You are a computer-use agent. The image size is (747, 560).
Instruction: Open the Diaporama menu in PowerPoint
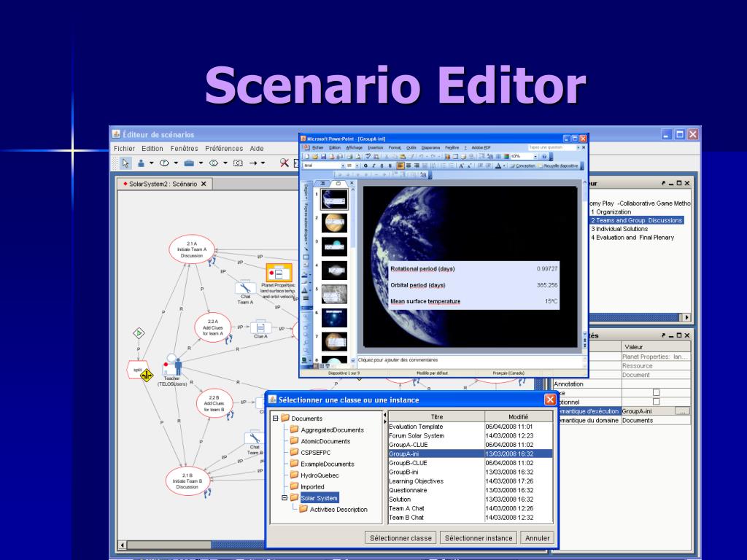click(430, 147)
